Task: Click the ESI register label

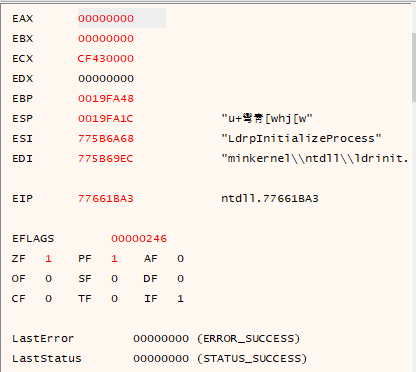Action: tap(23, 138)
